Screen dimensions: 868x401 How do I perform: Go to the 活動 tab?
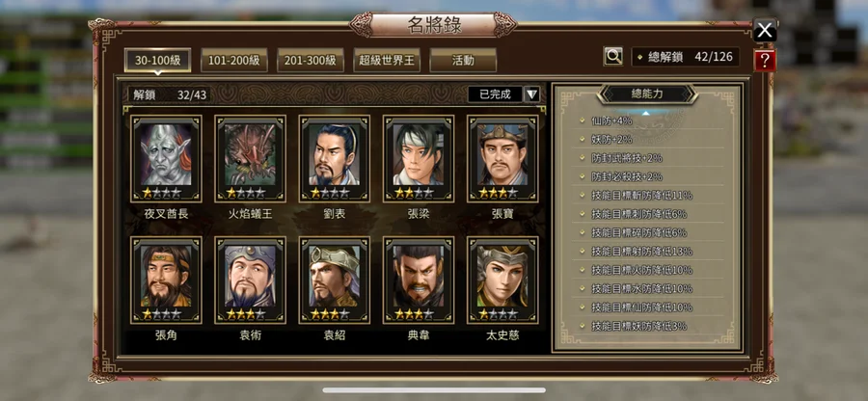click(463, 61)
